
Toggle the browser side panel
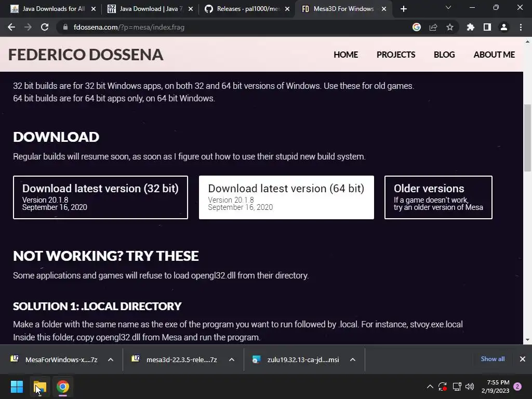pyautogui.click(x=487, y=27)
